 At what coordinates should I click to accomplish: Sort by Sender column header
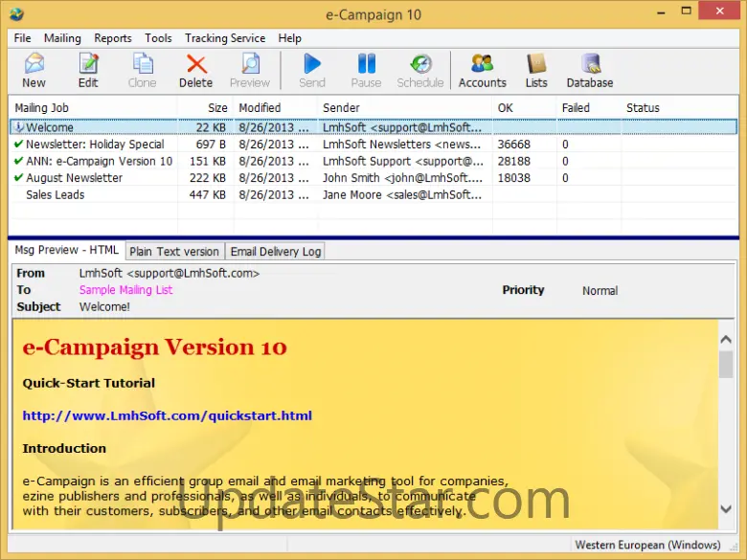click(405, 108)
